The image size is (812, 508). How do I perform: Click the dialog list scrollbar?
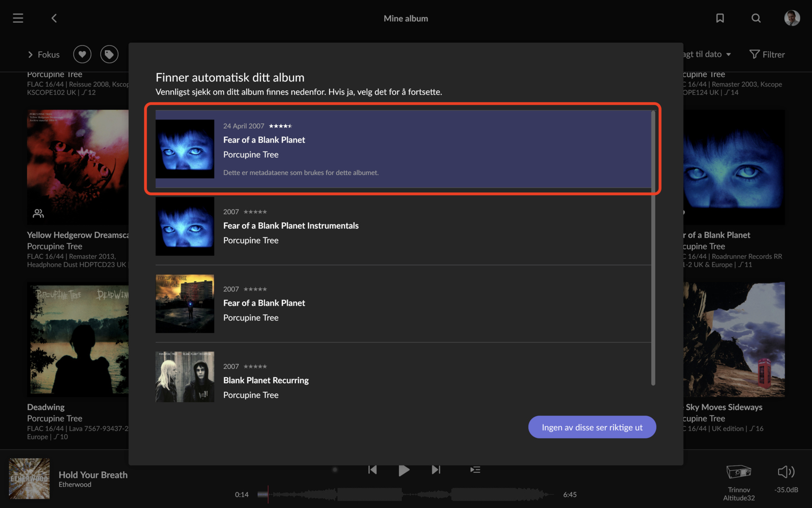pyautogui.click(x=653, y=248)
